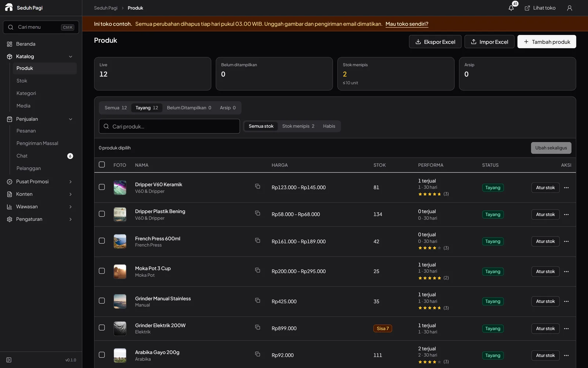Open more actions for Dripper V60 Keramik

566,188
